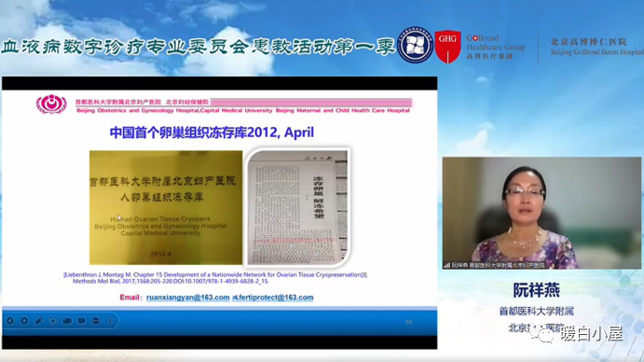The height and width of the screenshot is (362, 644).
Task: Click the pink Beijing Obstetrics hospital logo on the slide
Action: pos(51,104)
